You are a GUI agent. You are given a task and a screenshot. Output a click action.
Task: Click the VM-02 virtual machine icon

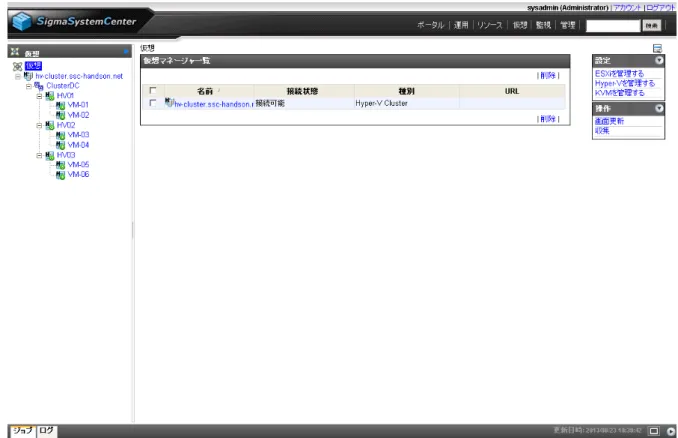[61, 115]
